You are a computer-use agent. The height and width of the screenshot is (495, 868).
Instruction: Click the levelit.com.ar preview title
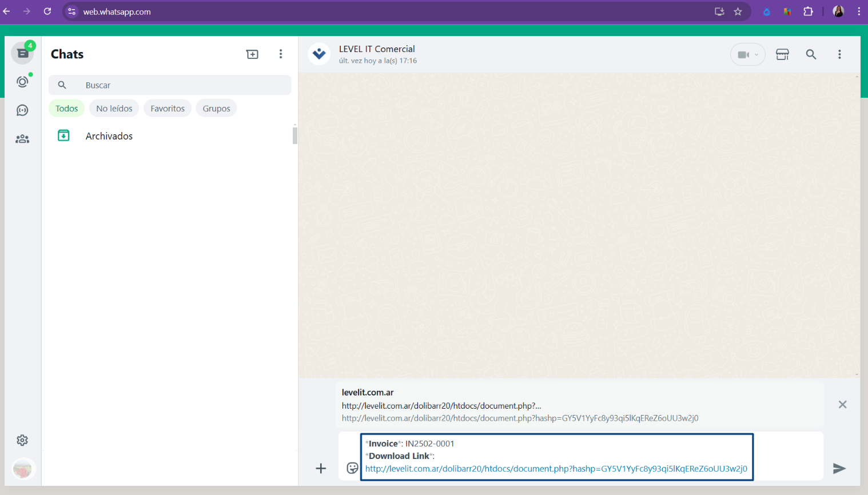(368, 392)
